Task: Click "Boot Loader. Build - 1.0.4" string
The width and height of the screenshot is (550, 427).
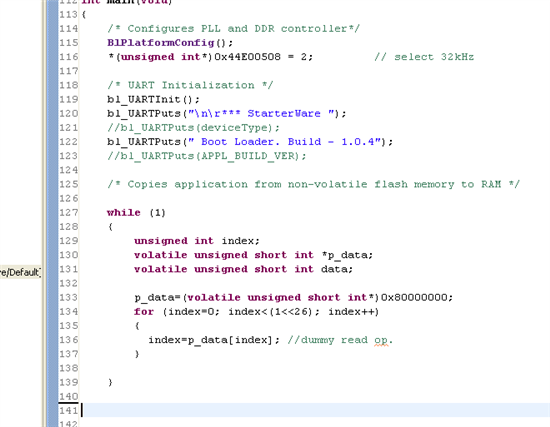Action: click(284, 142)
